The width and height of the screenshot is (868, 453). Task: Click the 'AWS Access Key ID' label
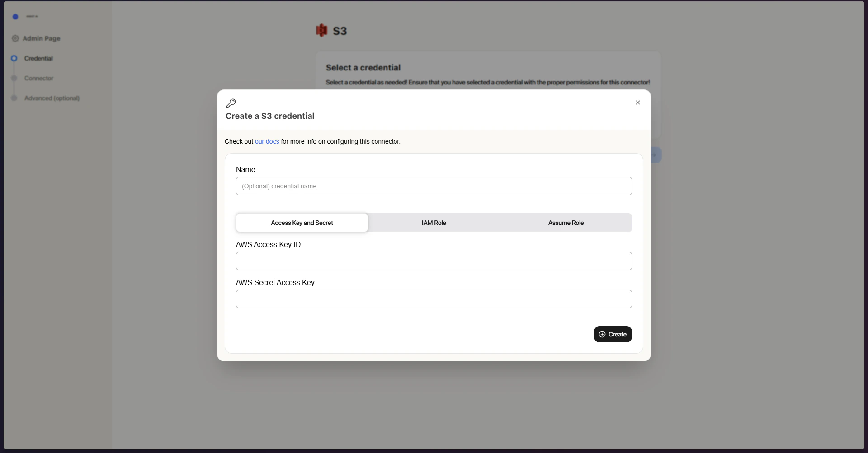(268, 244)
